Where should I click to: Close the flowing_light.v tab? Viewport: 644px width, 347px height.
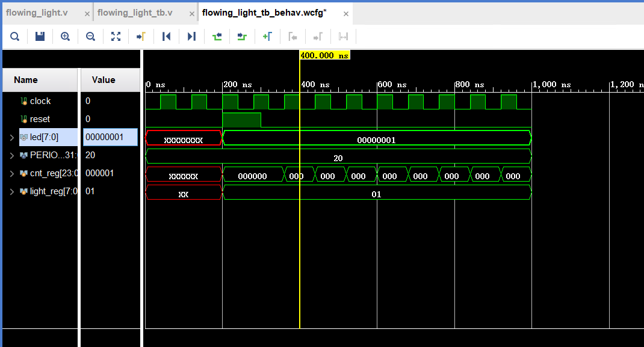pyautogui.click(x=87, y=14)
